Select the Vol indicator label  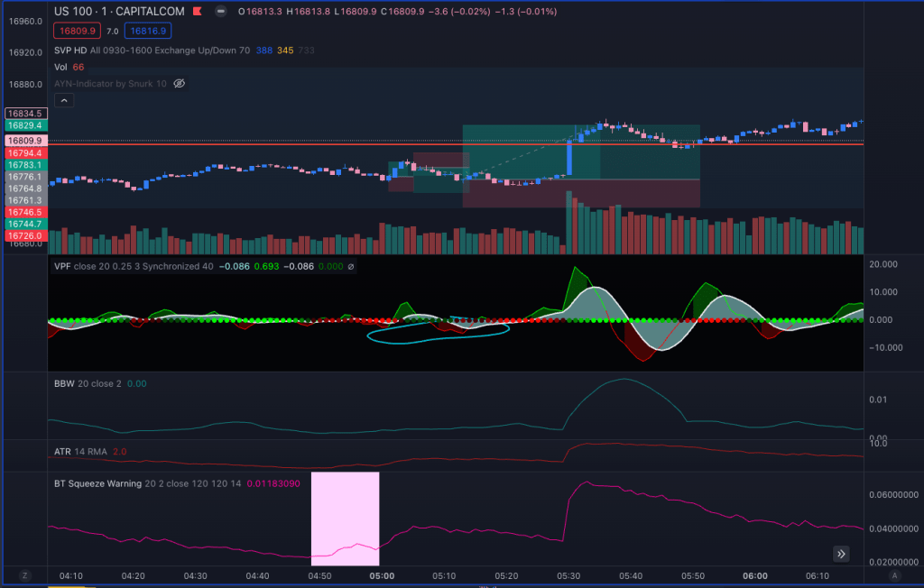click(x=60, y=67)
